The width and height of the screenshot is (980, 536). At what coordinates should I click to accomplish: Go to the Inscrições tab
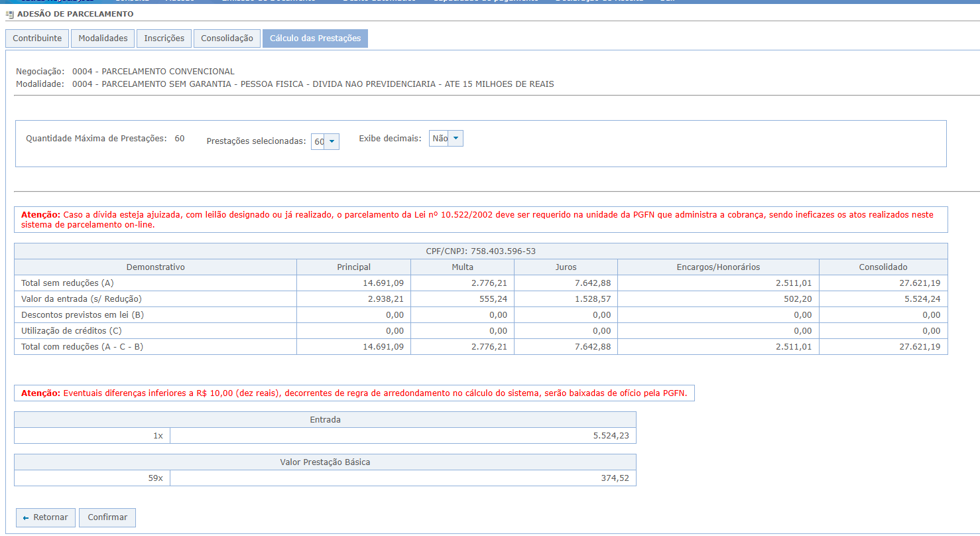(x=164, y=38)
